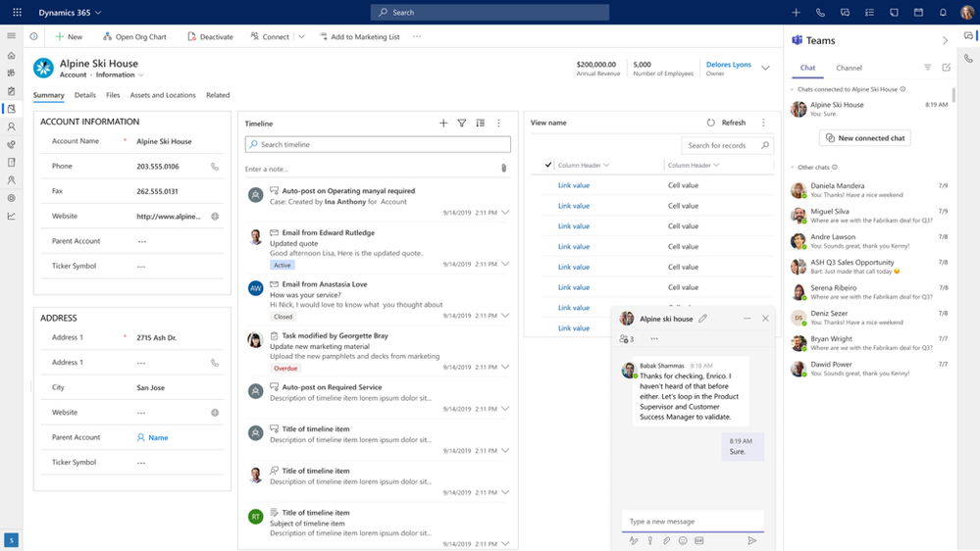Screen dimensions: 980x551
Task: Open view grid more options menu
Action: [763, 123]
